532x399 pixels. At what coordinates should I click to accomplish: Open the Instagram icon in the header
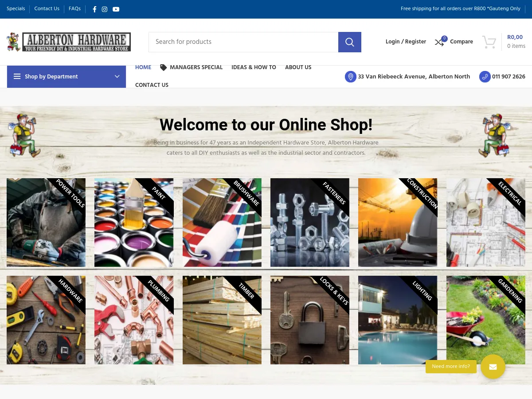(104, 9)
